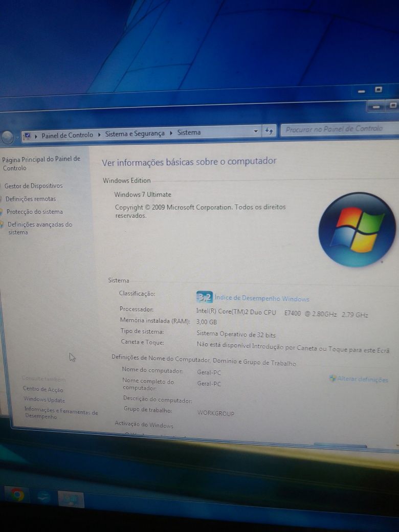Select Sistema Operativo de 32 bits text
Image resolution: width=399 pixels, height=532 pixels.
tap(236, 334)
